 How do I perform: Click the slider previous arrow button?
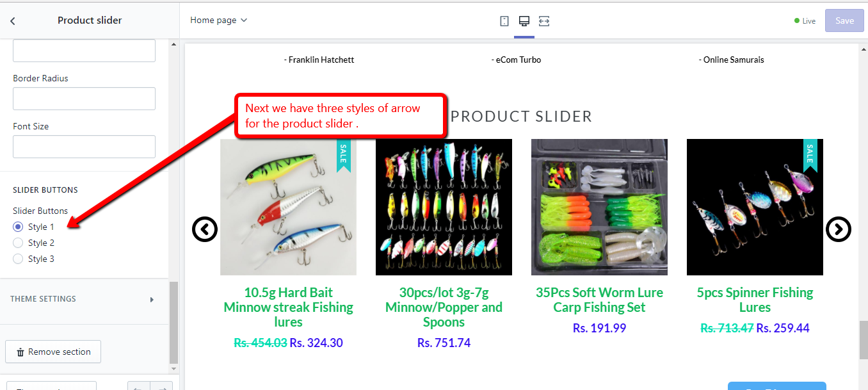205,229
